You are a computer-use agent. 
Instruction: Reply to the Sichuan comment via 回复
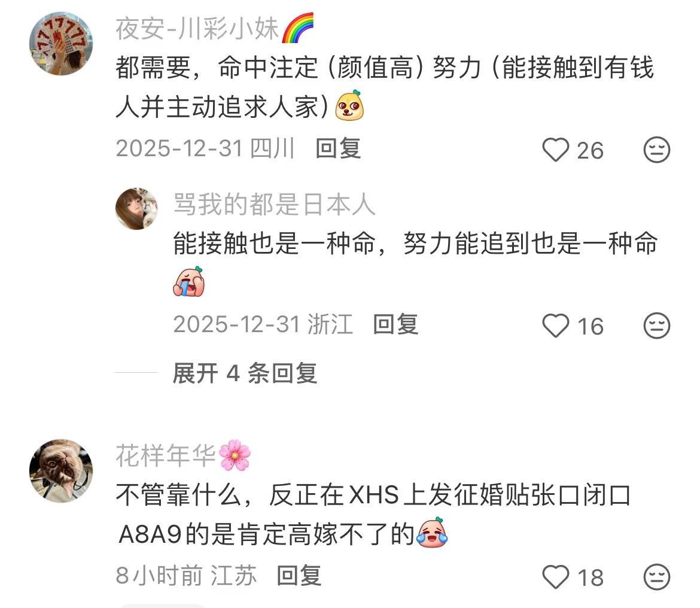pos(338,148)
